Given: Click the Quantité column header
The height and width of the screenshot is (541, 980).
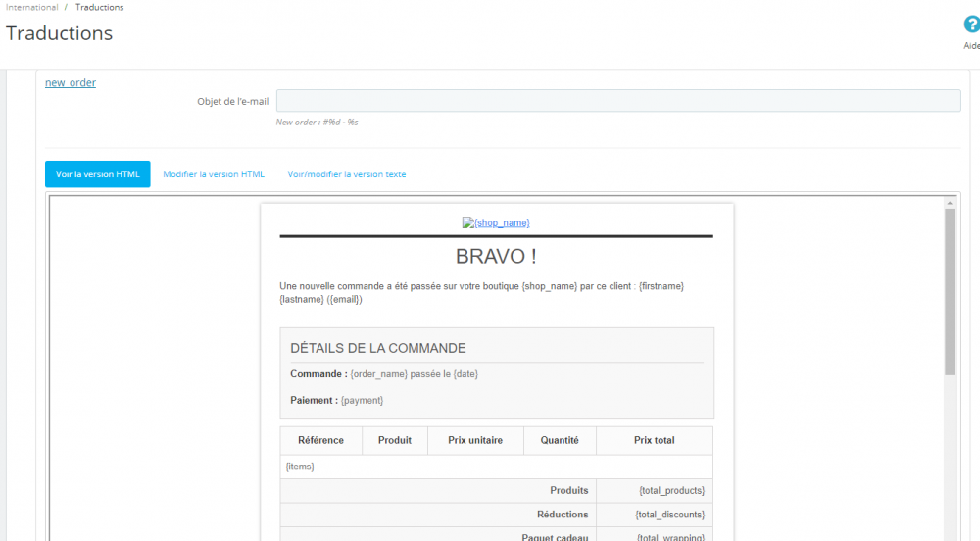Looking at the screenshot, I should [x=560, y=440].
